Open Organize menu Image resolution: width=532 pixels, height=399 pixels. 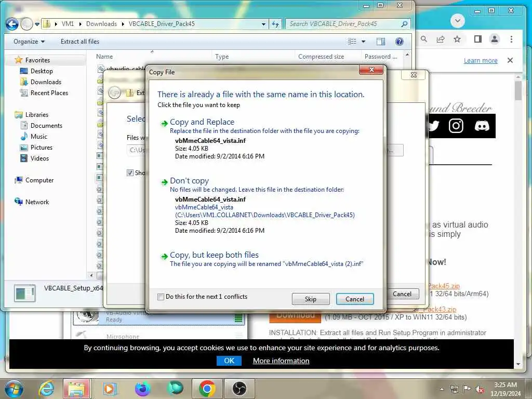29,42
